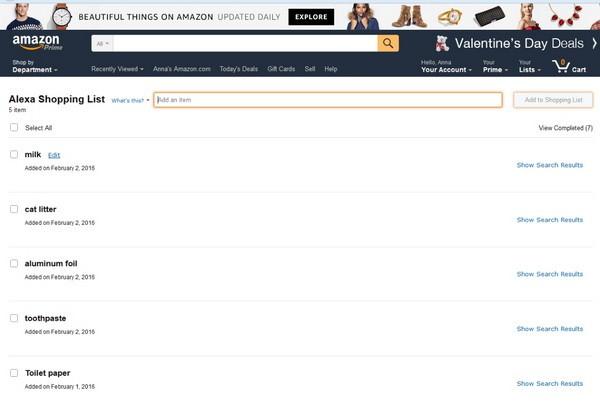This screenshot has height=408, width=600.
Task: Click Added on February 1 date text
Action: pyautogui.click(x=60, y=387)
